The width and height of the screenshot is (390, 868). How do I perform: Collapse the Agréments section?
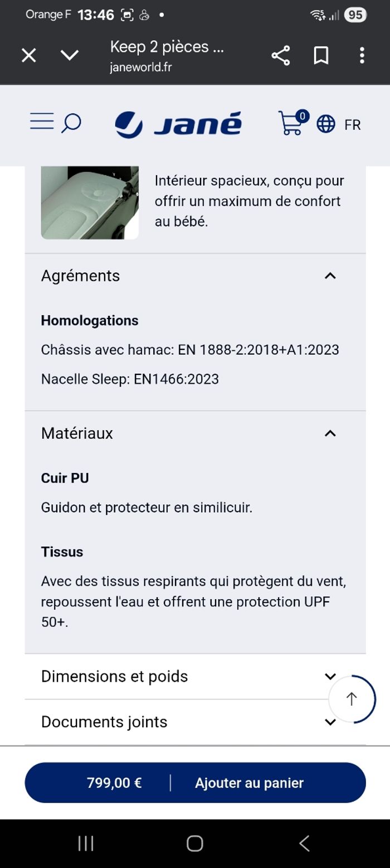[330, 276]
